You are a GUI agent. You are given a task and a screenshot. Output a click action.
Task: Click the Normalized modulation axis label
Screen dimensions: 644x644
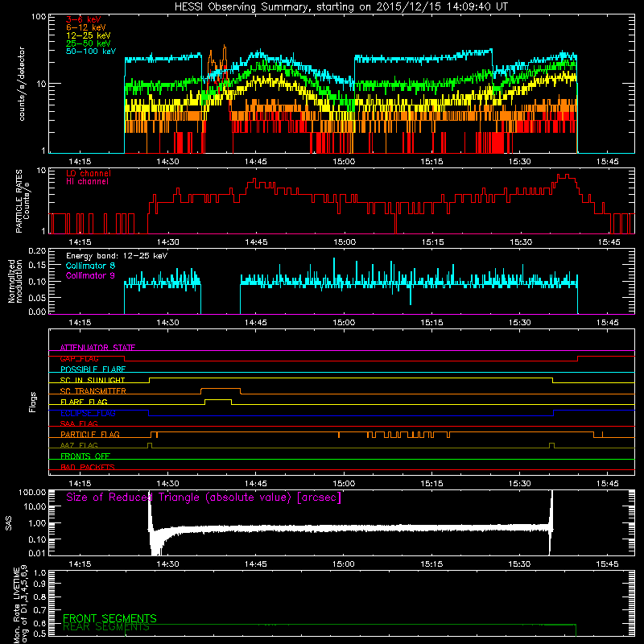pos(15,281)
